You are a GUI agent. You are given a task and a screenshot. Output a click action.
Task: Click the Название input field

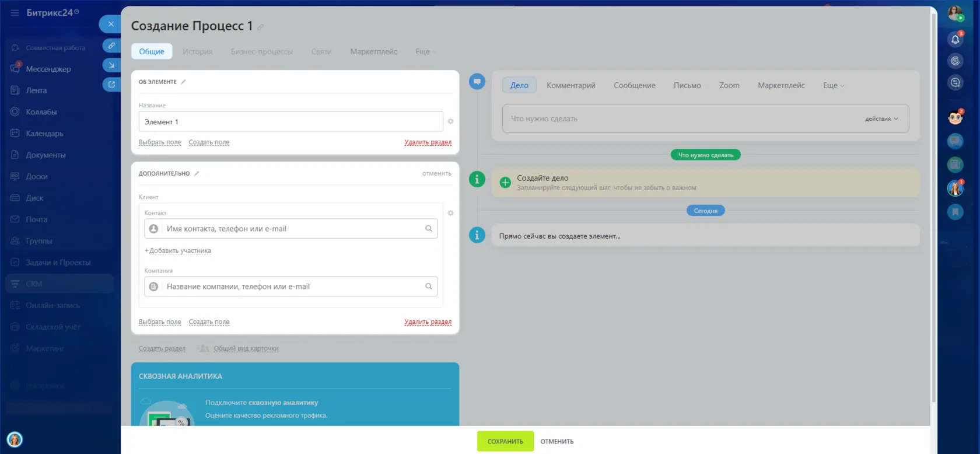pos(290,121)
